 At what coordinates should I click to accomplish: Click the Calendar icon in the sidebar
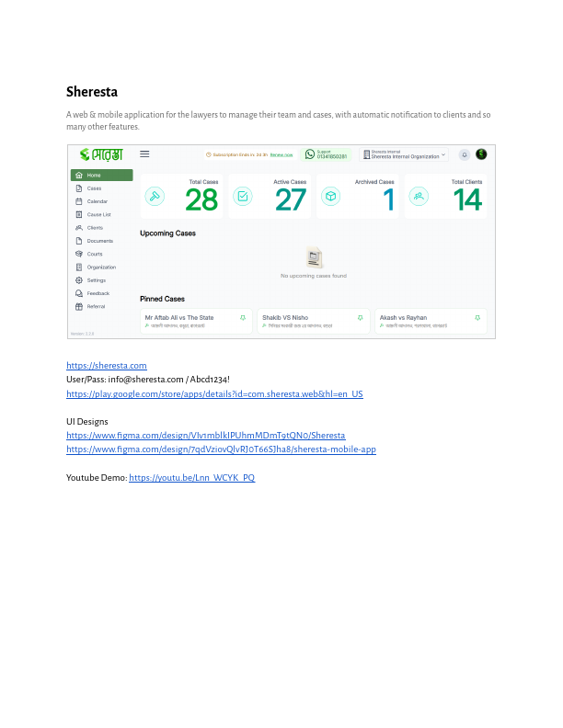(79, 201)
